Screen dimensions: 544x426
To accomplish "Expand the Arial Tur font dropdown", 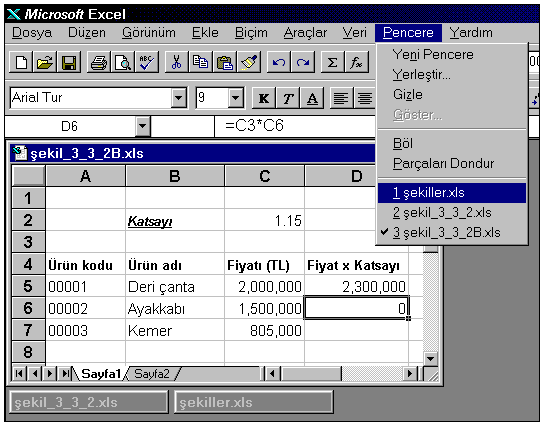I will coord(179,98).
